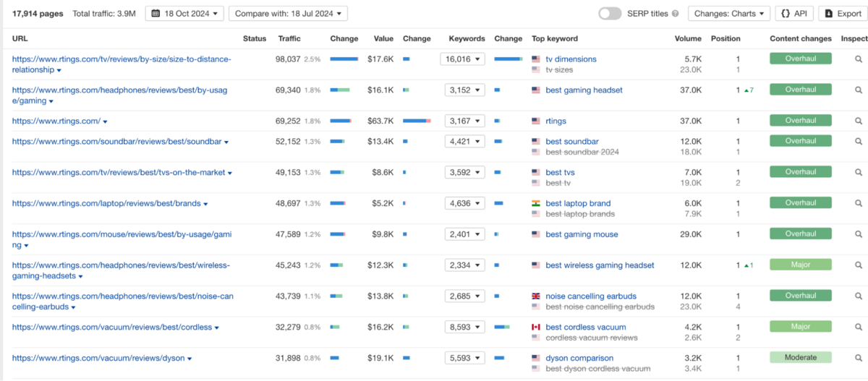Click the traffic change bar for tv dimensions row
Screen dimensions: 868x381
click(x=344, y=59)
